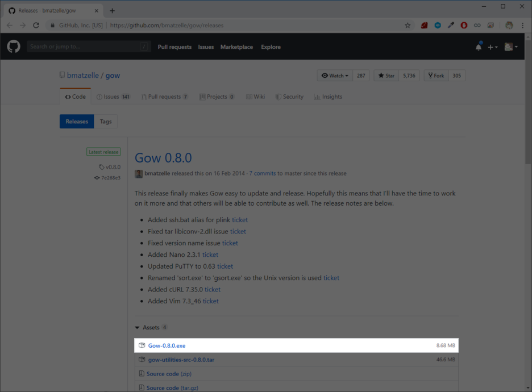Select the Code tab
Viewport: 532px width, 392px height.
(76, 97)
